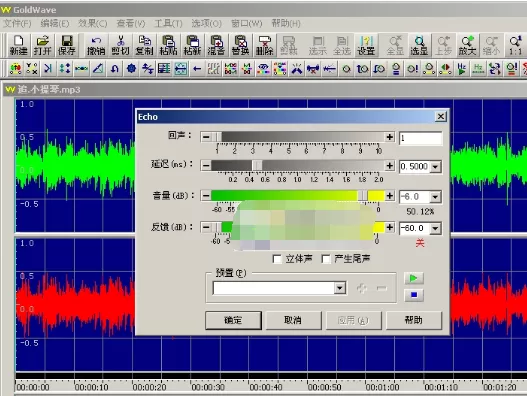Click the red right channel waveform

click(x=76, y=305)
